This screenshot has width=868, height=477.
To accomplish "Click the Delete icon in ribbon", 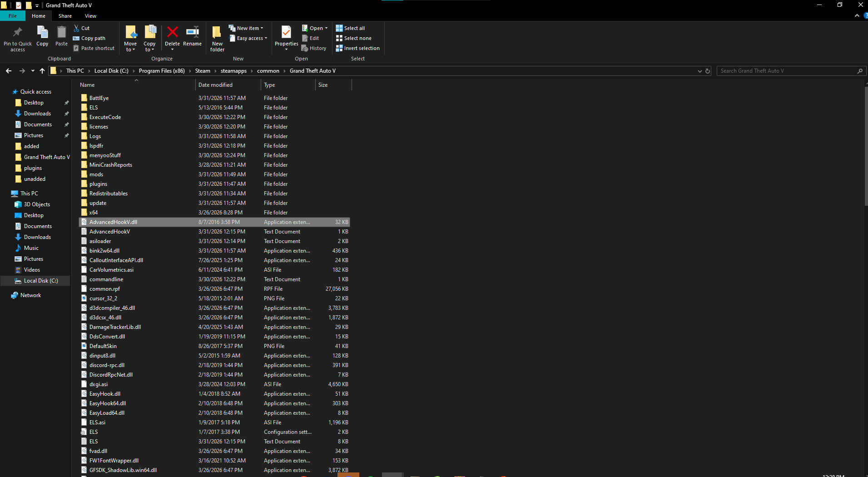I will tap(172, 36).
